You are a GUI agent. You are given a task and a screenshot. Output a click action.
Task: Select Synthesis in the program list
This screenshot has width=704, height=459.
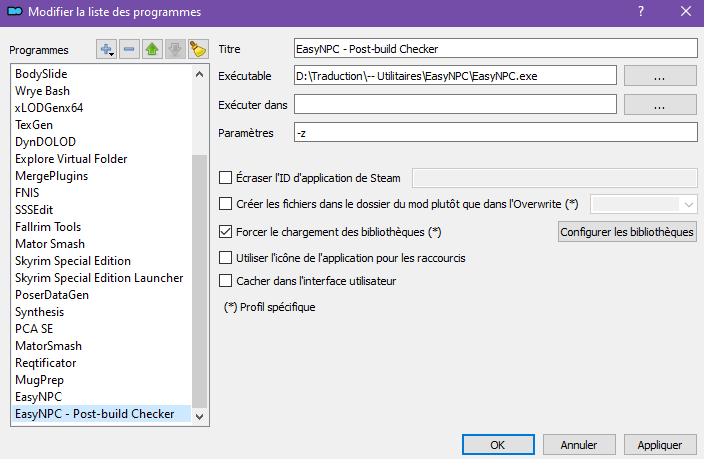tap(40, 312)
